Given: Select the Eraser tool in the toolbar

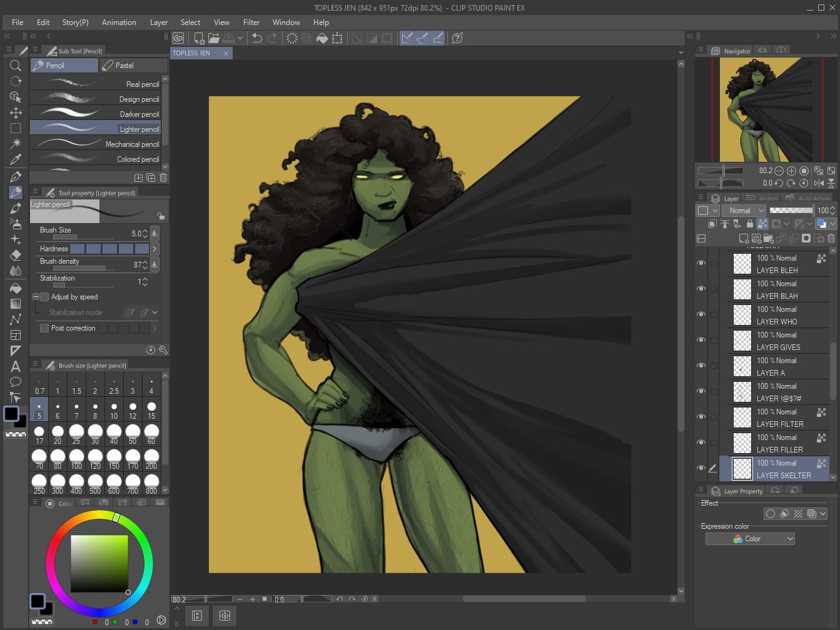Looking at the screenshot, I should pyautogui.click(x=16, y=255).
